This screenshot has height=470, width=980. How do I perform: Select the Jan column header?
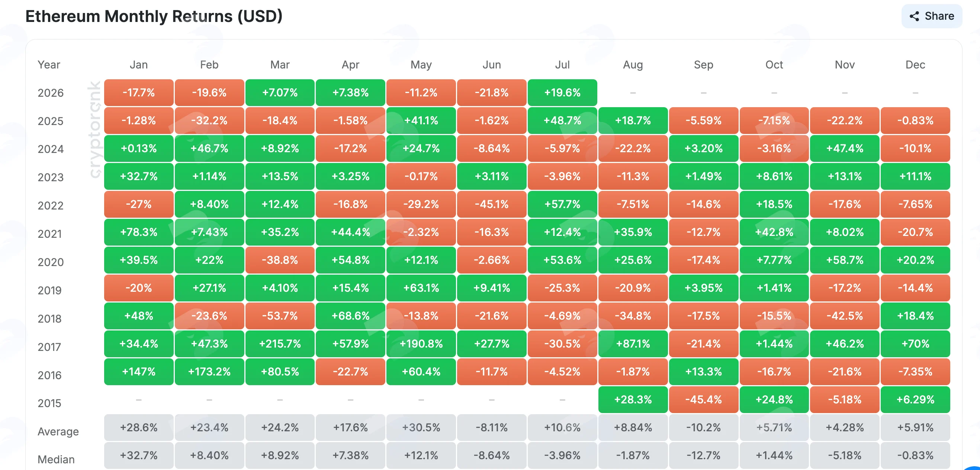(138, 65)
